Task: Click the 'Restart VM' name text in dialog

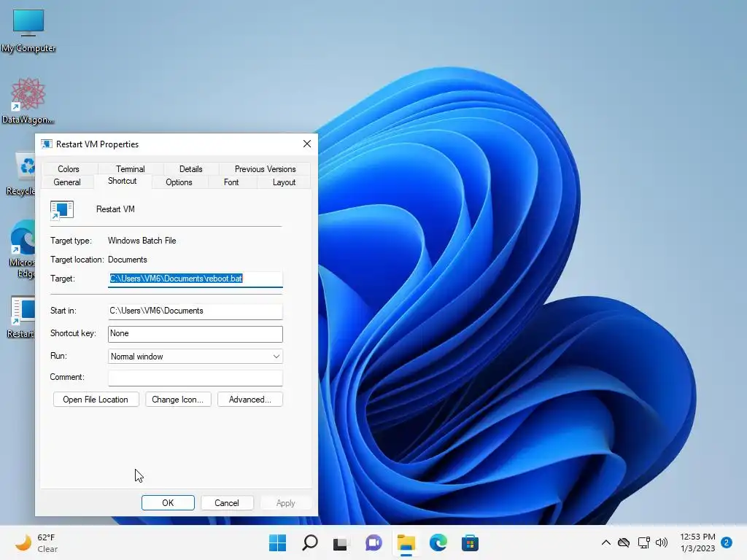Action: [x=115, y=209]
